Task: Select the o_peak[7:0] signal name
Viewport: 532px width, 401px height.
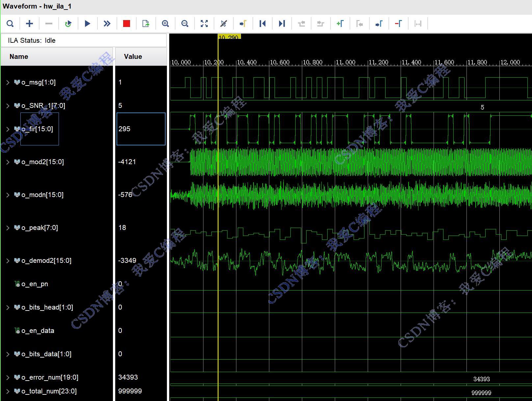Action: tap(40, 228)
